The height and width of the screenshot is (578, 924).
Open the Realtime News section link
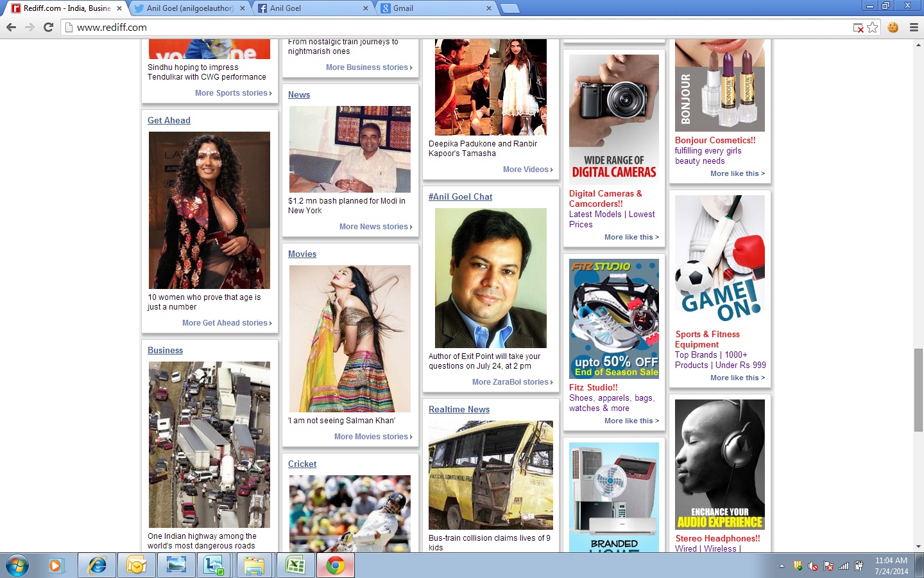pos(459,409)
